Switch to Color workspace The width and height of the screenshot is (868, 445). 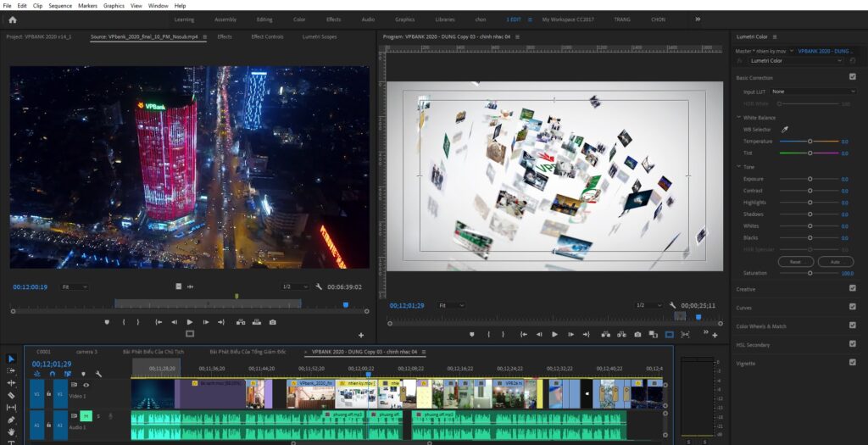tap(299, 19)
